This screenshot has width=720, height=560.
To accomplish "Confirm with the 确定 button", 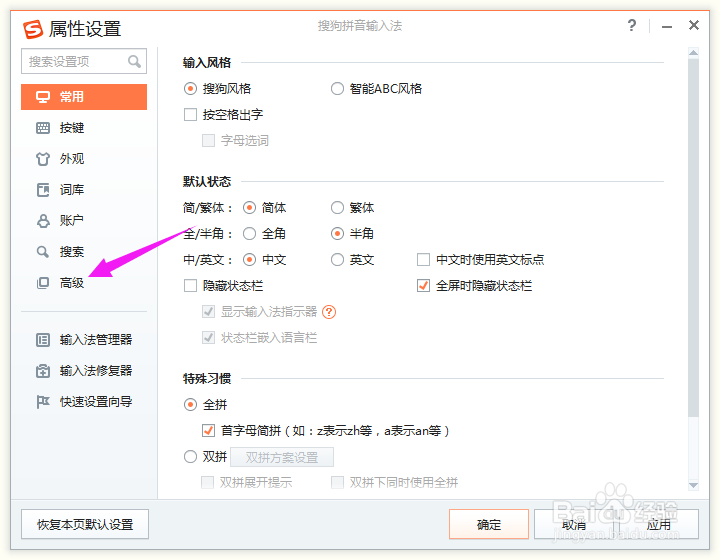I will 489,524.
